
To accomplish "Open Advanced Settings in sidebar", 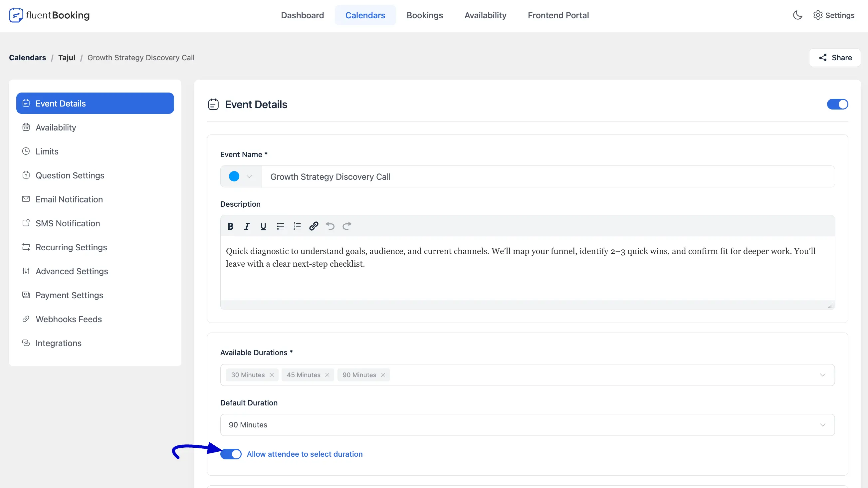I will [95, 271].
